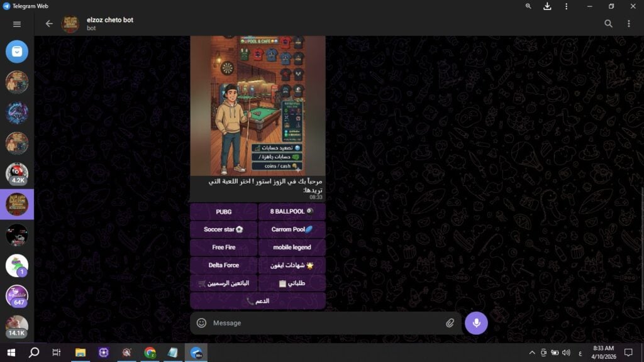Choose the PUBG game button
Screen dimensions: 644x362
click(224, 212)
